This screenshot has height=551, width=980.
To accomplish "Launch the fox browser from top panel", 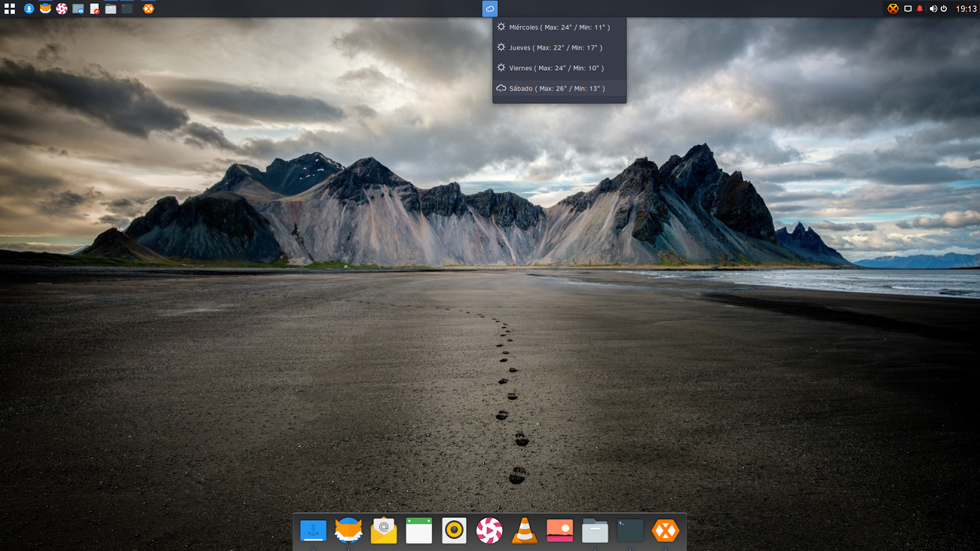I will (x=45, y=9).
